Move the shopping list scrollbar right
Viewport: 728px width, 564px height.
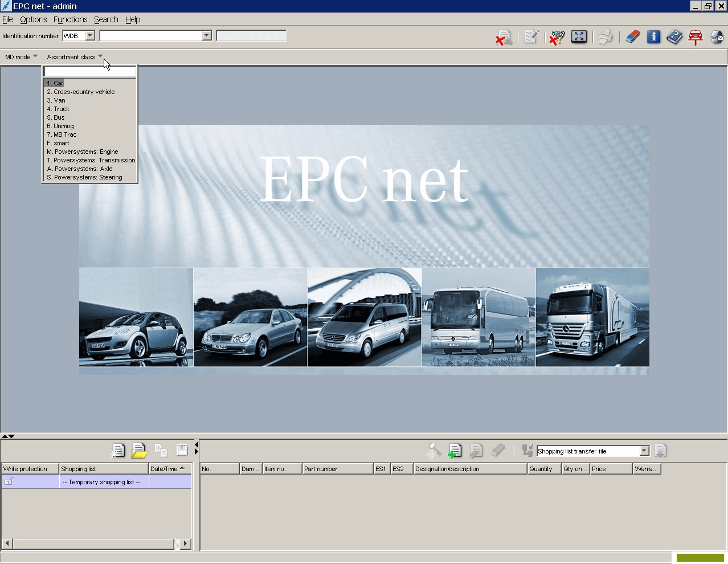pos(185,543)
